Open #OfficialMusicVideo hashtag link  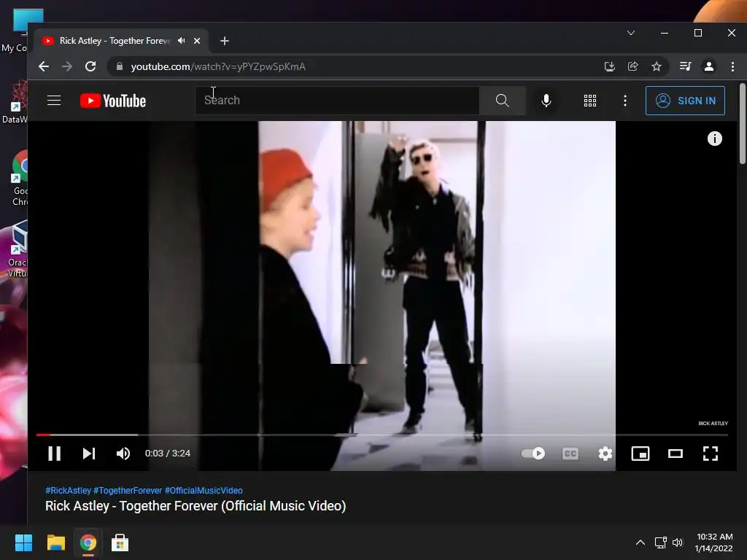click(204, 491)
